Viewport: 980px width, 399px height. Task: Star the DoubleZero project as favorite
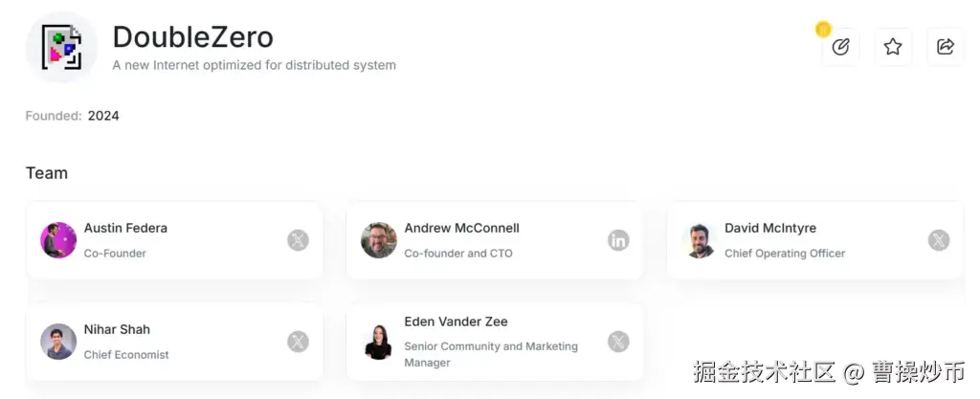pos(893,47)
